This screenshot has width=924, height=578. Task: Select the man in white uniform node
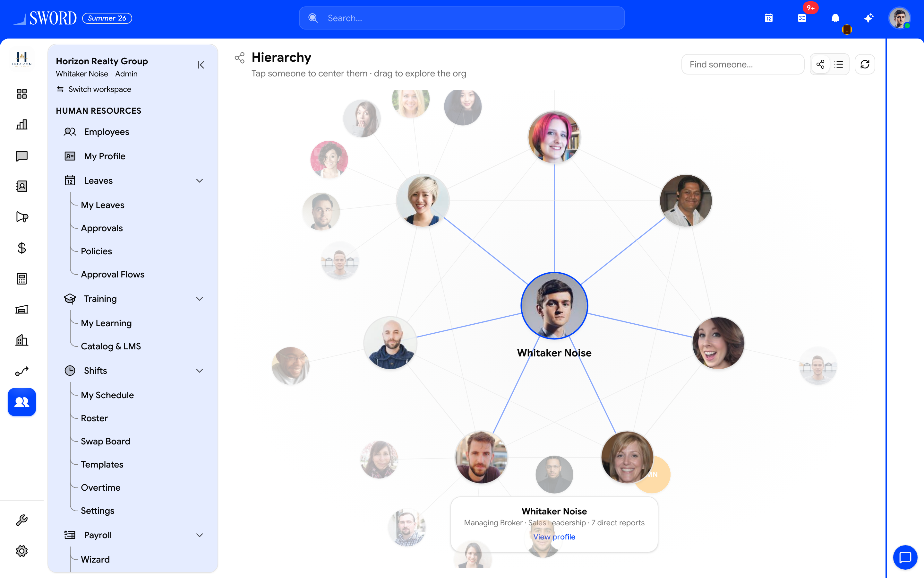[686, 200]
